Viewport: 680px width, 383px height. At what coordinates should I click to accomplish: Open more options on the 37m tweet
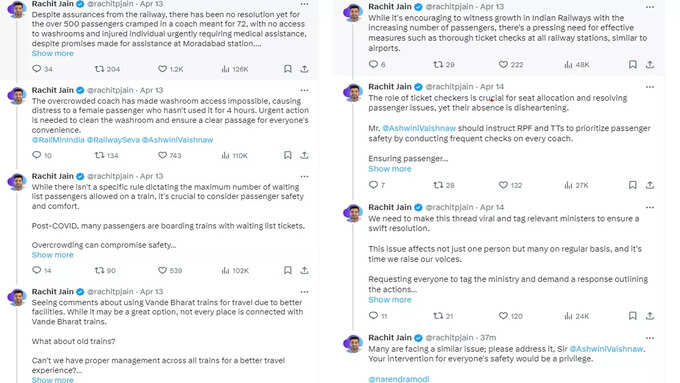[650, 338]
